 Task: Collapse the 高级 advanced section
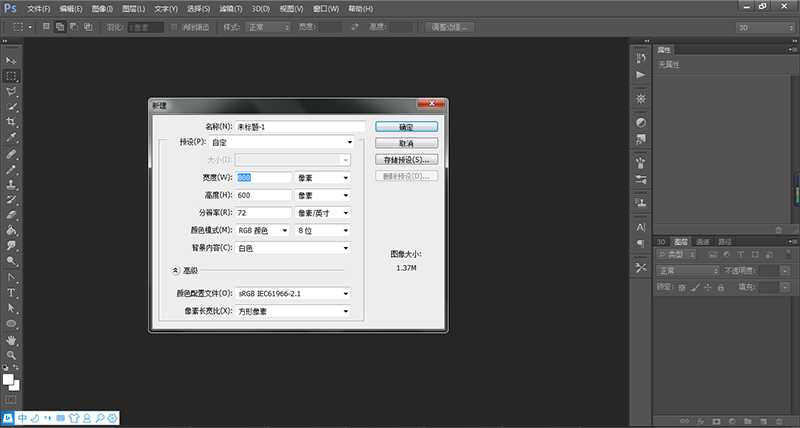tap(175, 270)
